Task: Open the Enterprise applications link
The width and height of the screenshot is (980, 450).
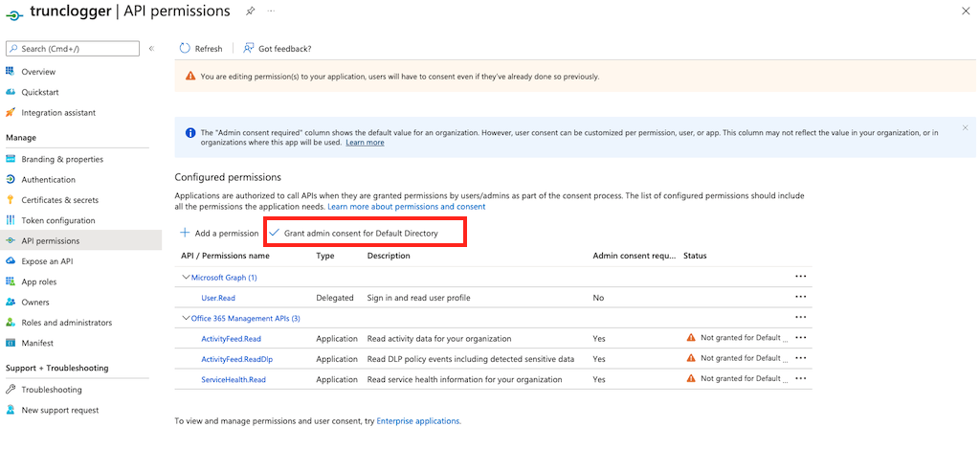Action: click(x=417, y=421)
